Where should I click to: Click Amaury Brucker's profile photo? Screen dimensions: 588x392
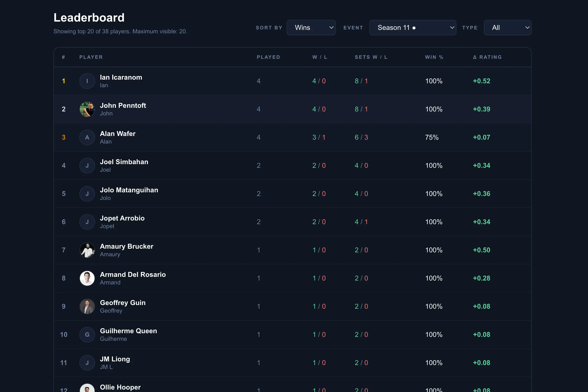pyautogui.click(x=87, y=250)
